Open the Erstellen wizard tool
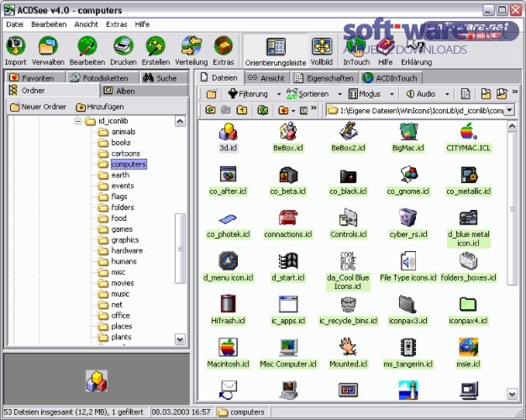Image resolution: width=526 pixels, height=420 pixels. (x=155, y=51)
